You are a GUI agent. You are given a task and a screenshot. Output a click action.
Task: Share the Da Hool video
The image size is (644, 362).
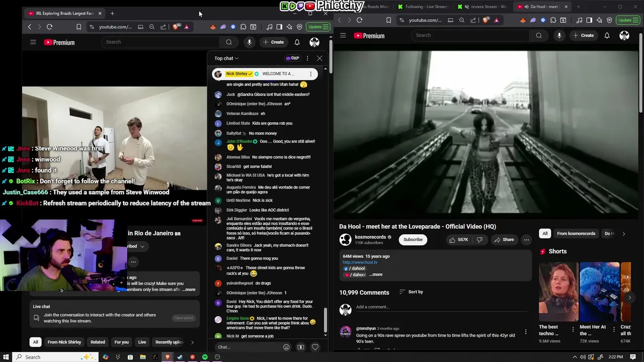pos(504,240)
